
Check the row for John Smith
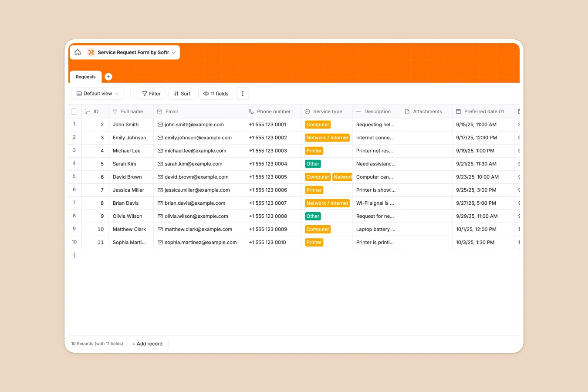tap(74, 125)
